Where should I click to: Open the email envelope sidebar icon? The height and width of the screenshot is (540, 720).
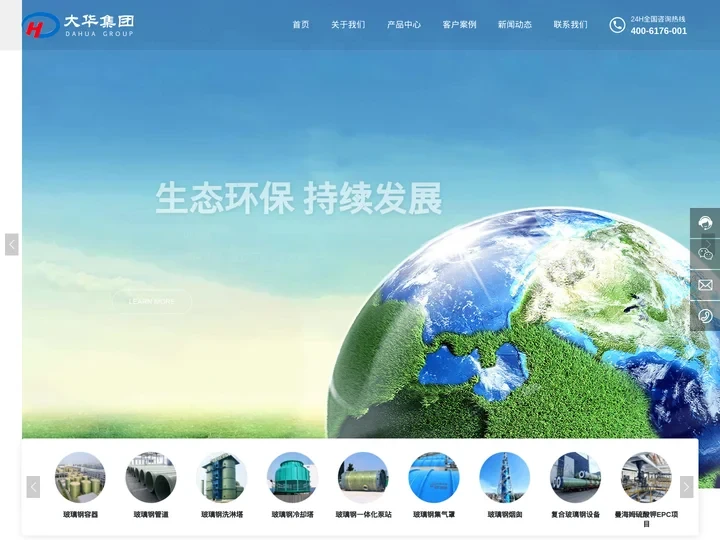705,285
